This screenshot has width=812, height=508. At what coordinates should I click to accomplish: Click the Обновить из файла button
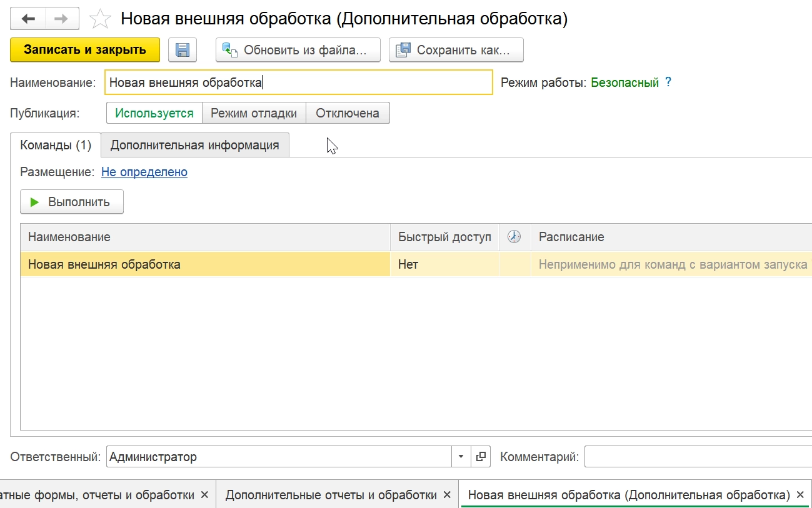pos(298,50)
